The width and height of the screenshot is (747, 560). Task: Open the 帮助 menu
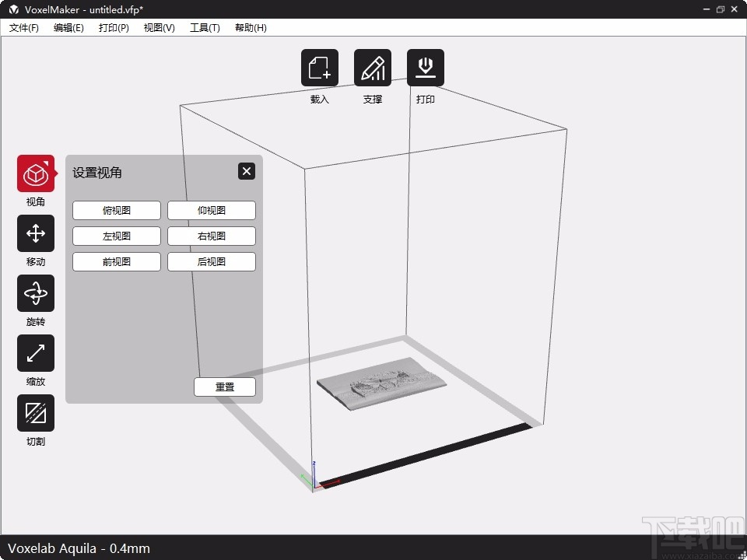click(x=250, y=27)
